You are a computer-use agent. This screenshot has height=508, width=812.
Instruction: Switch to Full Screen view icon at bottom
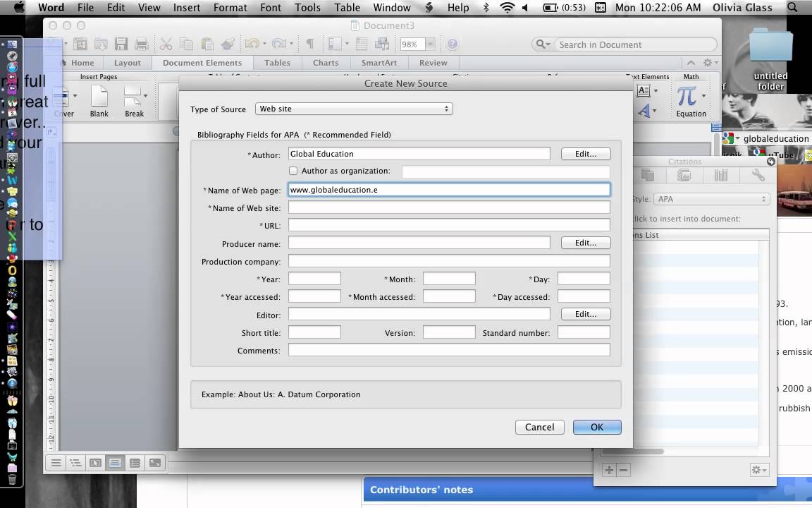click(155, 463)
